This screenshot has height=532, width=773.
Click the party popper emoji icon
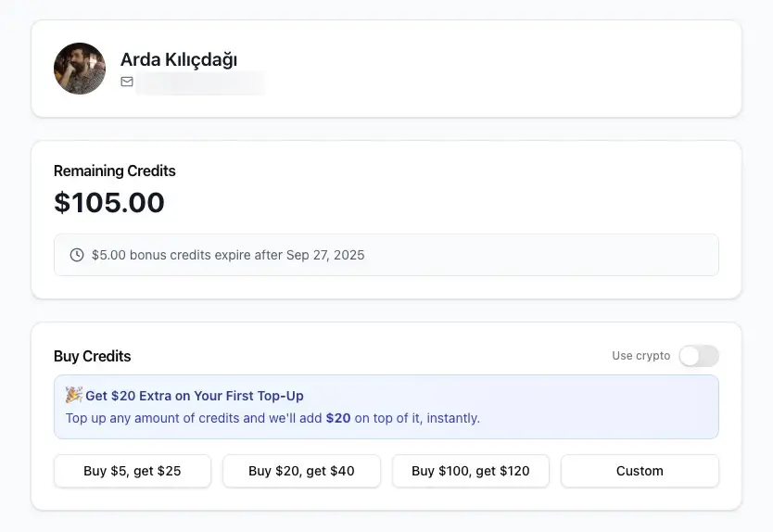point(74,395)
